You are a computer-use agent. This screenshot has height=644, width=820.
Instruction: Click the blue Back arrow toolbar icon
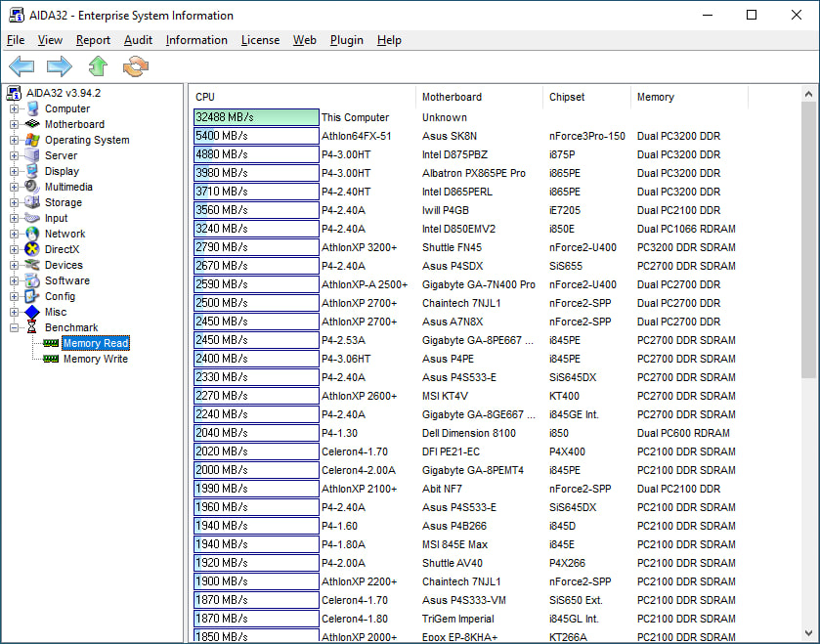[x=22, y=66]
